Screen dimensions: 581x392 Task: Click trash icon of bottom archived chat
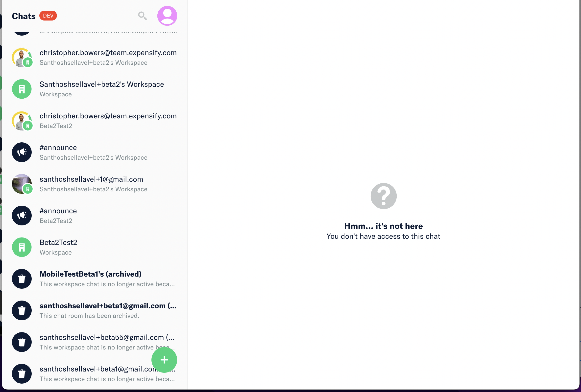click(22, 374)
